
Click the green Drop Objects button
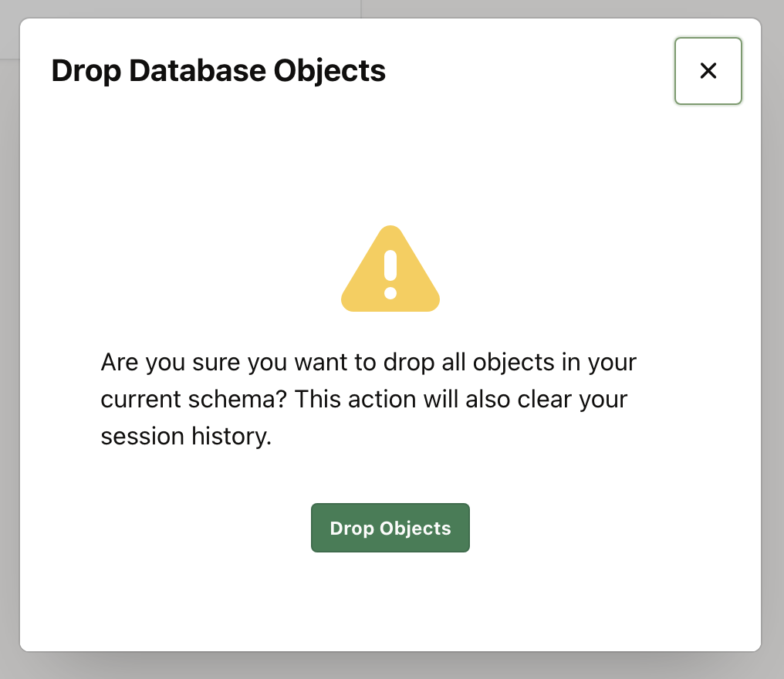(x=390, y=528)
